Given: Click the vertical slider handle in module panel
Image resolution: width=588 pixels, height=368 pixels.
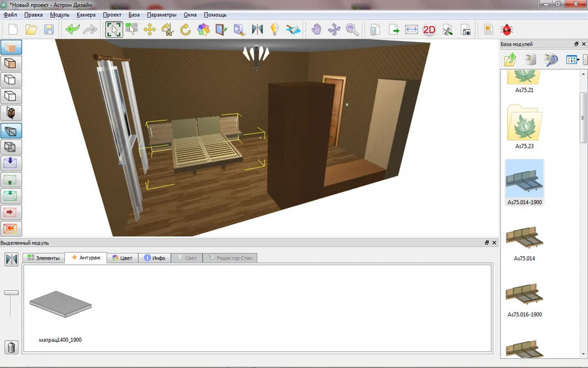Looking at the screenshot, I should tap(11, 293).
